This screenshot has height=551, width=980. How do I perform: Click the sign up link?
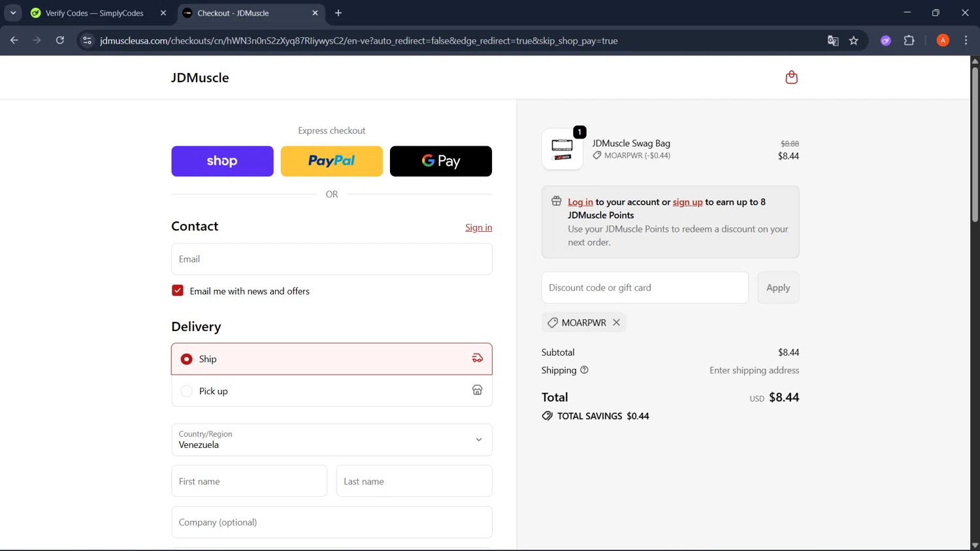(x=688, y=202)
